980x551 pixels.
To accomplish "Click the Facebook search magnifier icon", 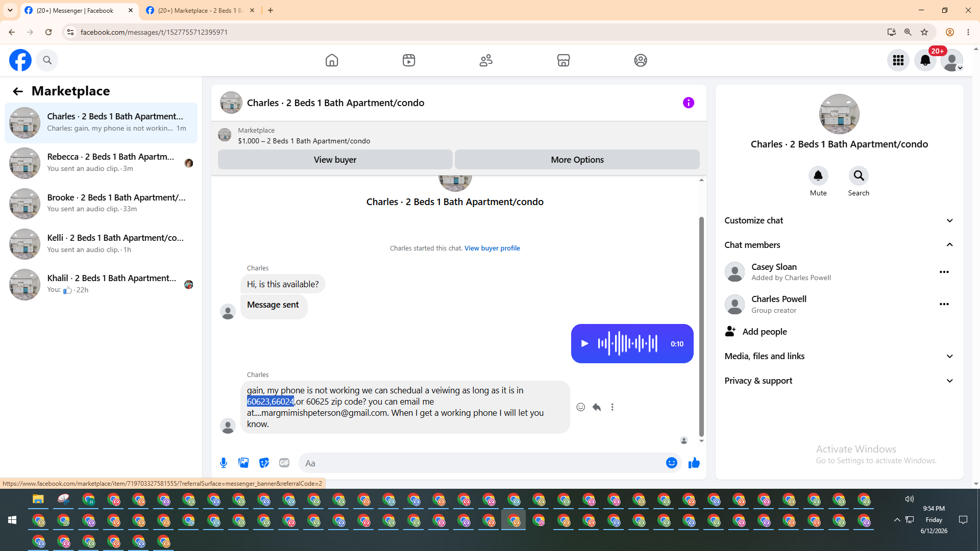I will click(x=47, y=60).
